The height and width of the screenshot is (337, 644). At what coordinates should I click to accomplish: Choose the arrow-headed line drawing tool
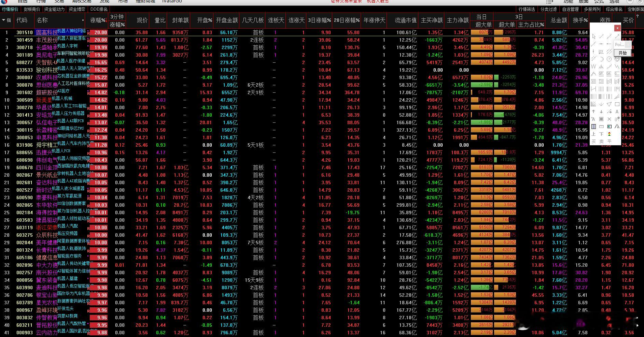[617, 36]
